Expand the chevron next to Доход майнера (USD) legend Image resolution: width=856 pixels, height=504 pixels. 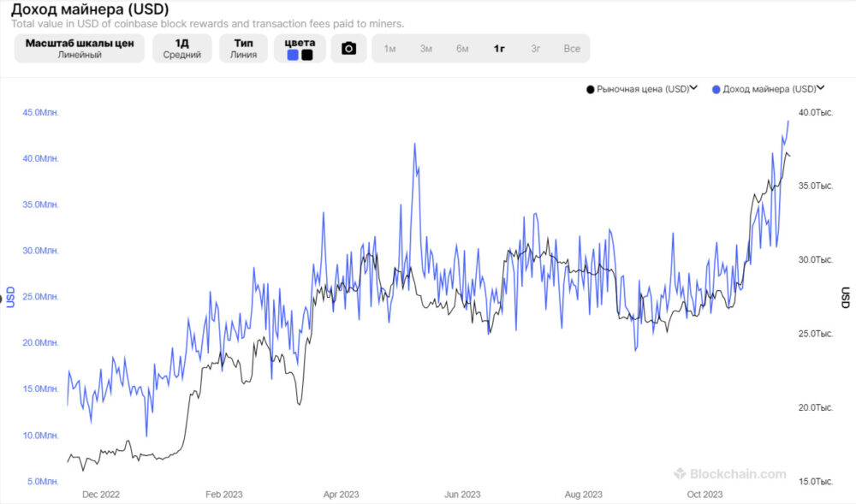coord(821,88)
